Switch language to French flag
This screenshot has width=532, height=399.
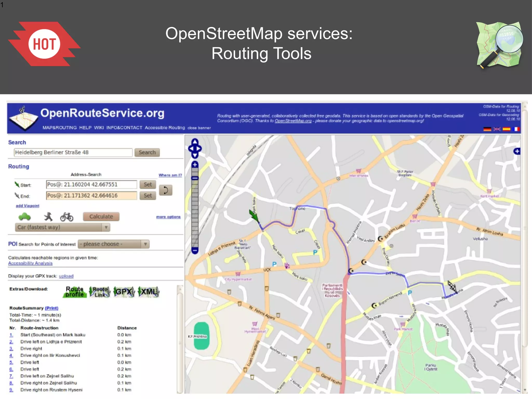[x=517, y=129]
